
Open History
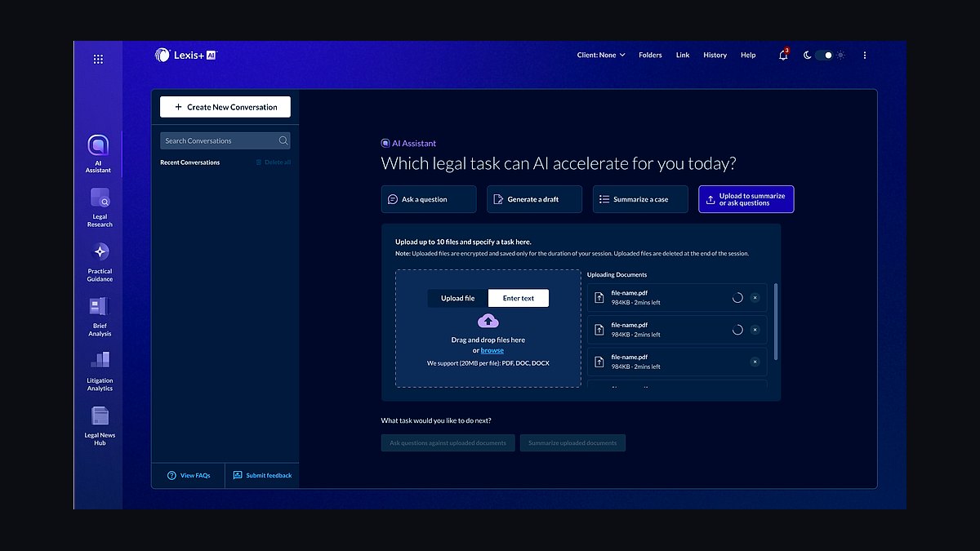tap(715, 56)
